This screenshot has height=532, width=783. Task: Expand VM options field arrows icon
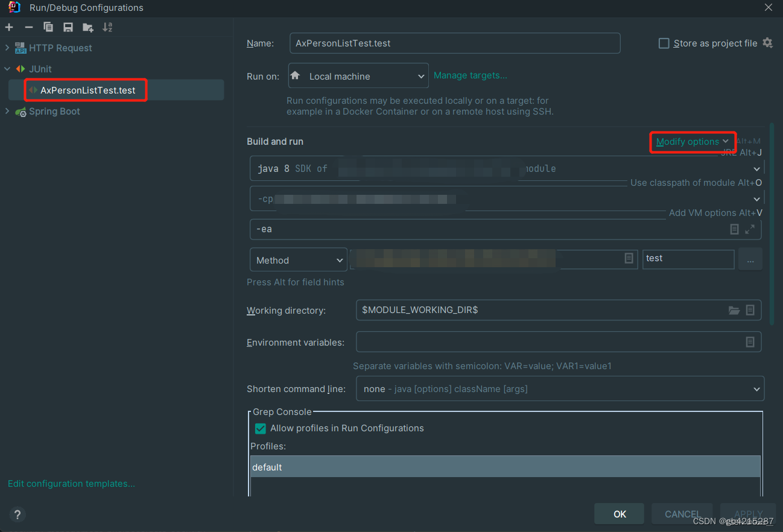750,229
